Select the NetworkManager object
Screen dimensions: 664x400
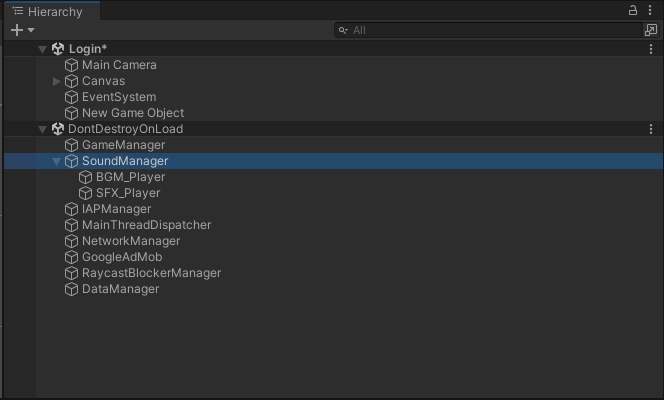point(131,241)
